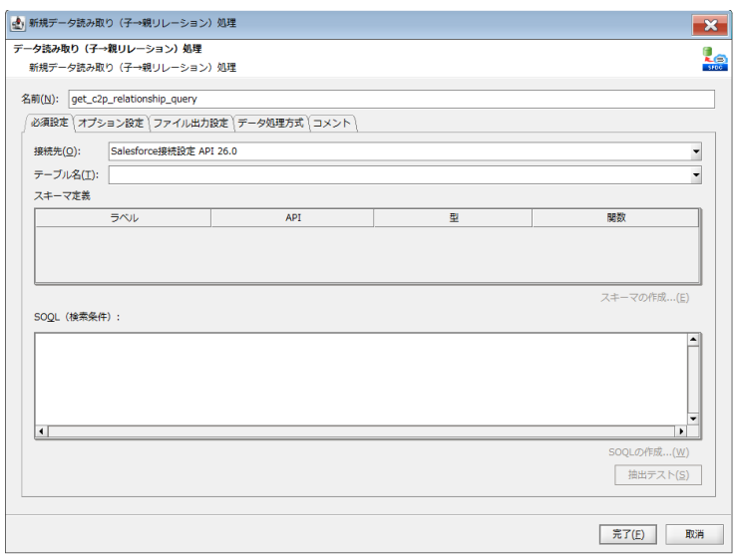Click the 抽出テスト button
Viewport: 738px width, 560px height.
pos(657,474)
